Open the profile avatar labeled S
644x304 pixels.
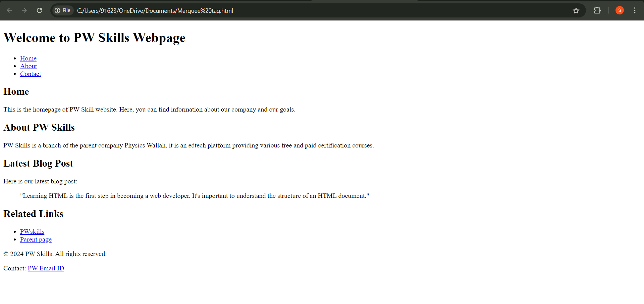click(620, 10)
